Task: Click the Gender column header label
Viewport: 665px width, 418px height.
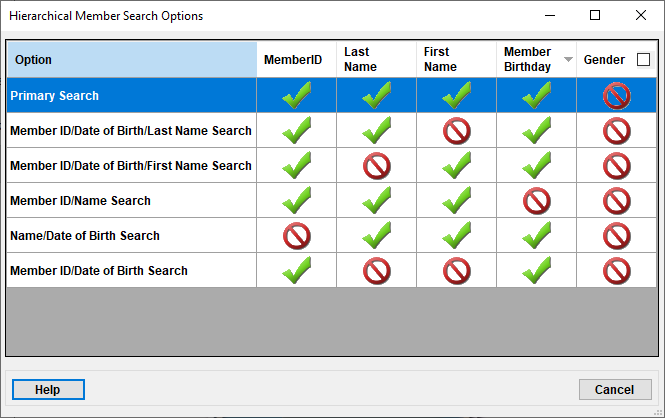Action: click(x=604, y=60)
